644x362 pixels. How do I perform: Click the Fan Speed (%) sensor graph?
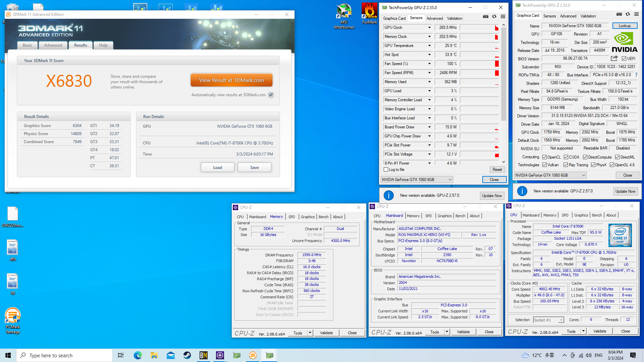(479, 64)
